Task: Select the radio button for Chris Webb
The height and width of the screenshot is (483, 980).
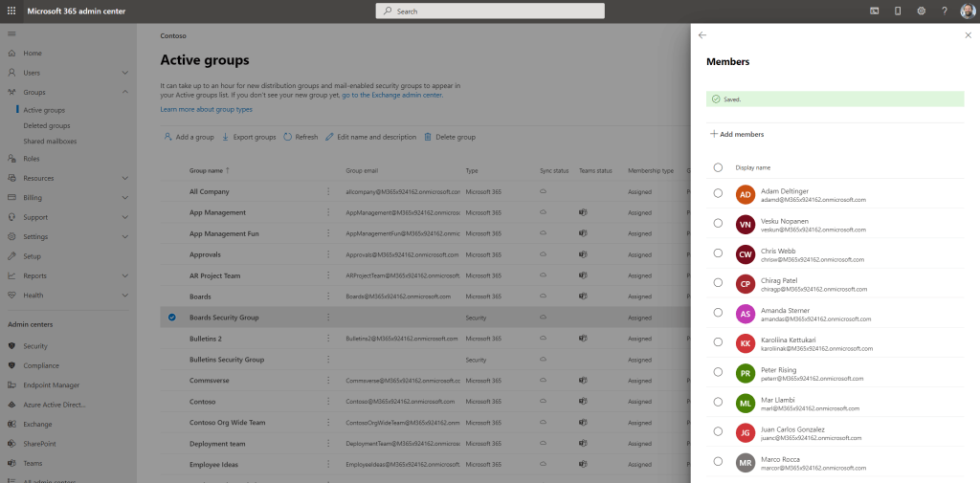Action: tap(718, 252)
